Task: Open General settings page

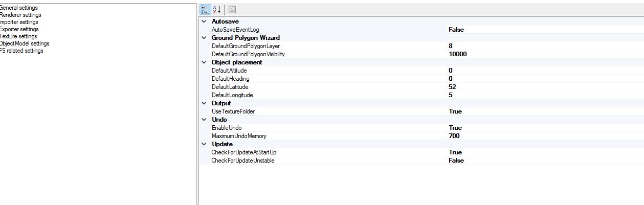Action: click(18, 8)
